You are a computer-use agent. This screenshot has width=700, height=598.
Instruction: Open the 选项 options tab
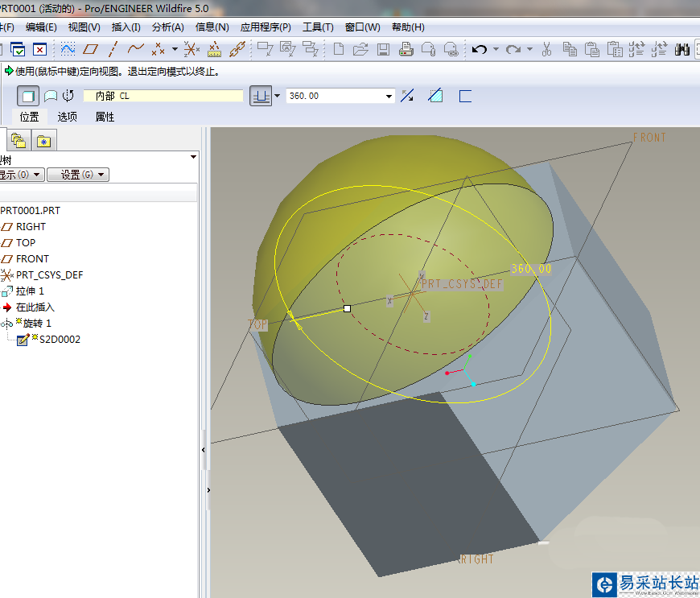(x=68, y=117)
